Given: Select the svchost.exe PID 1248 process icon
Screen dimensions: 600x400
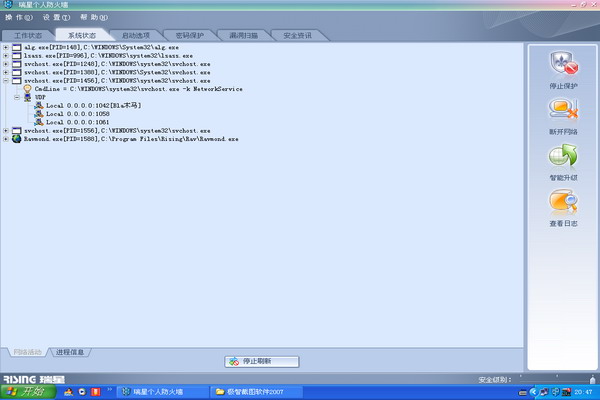Looking at the screenshot, I should [16, 64].
